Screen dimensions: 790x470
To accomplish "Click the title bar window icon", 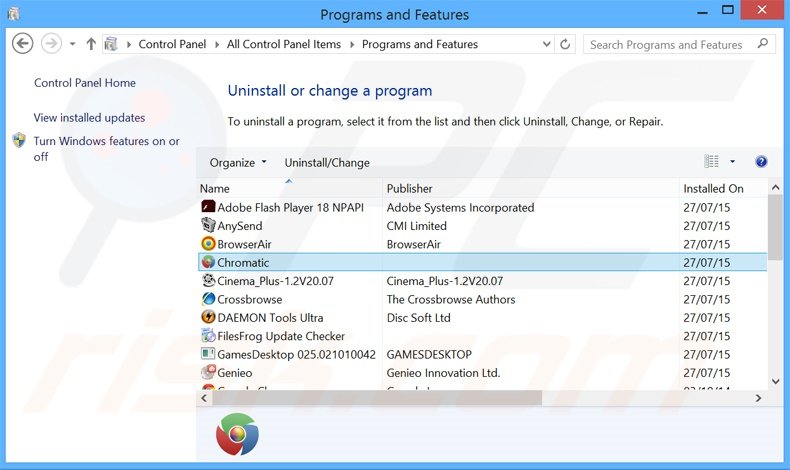I will click(14, 14).
